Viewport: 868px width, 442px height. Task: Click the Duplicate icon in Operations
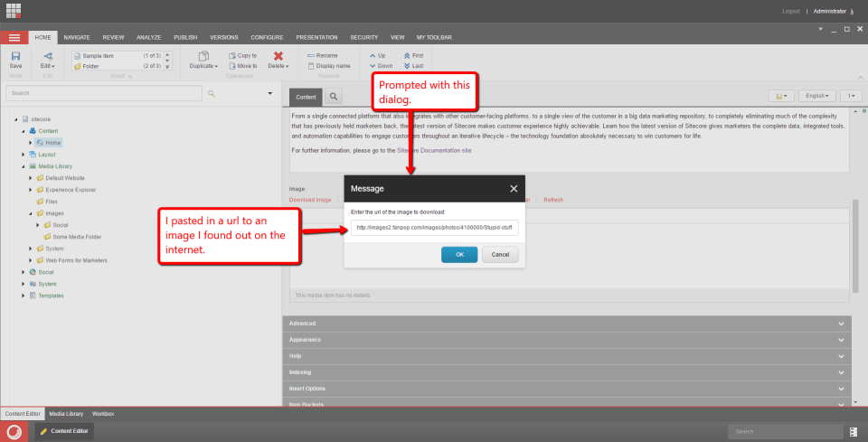(203, 56)
